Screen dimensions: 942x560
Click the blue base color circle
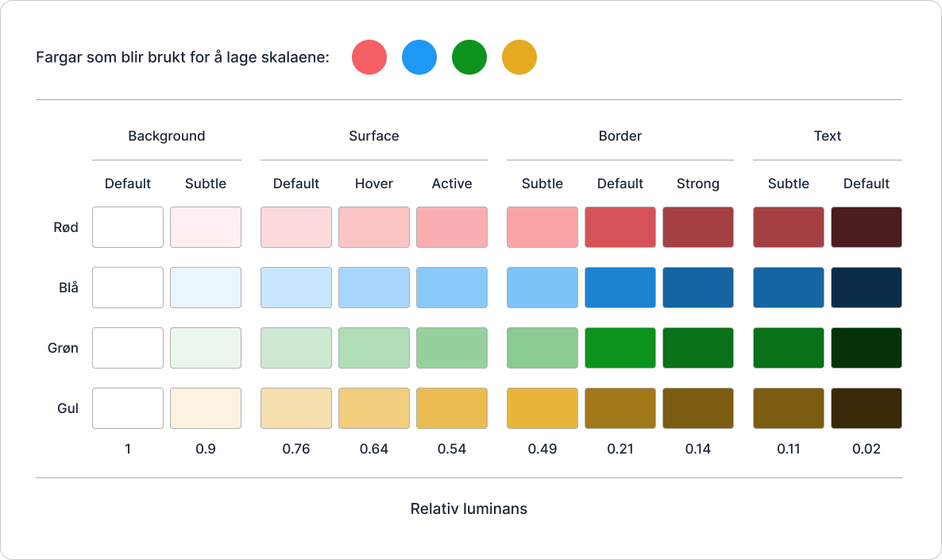coord(419,58)
